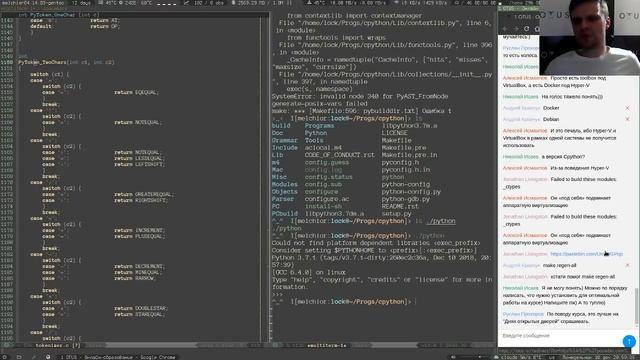The height and width of the screenshot is (360, 640).
Task: Click the 'Grammar' directory in terminal listing
Action: click(x=284, y=140)
